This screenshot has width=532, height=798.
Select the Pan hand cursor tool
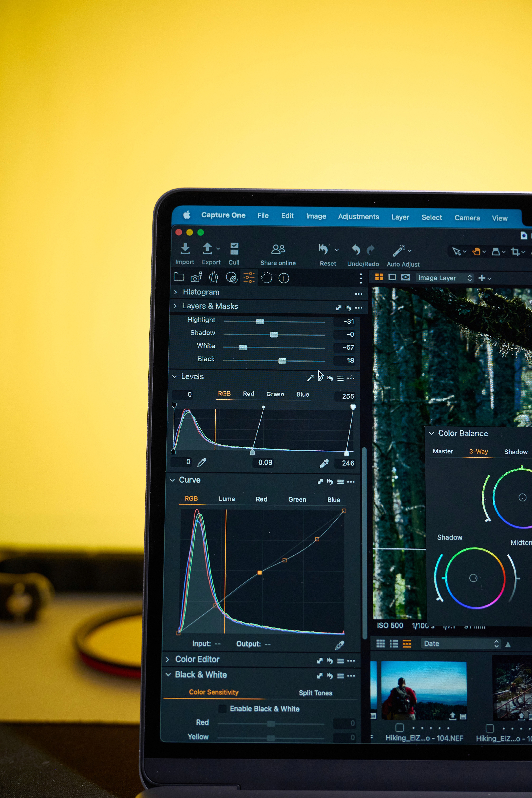pos(476,251)
